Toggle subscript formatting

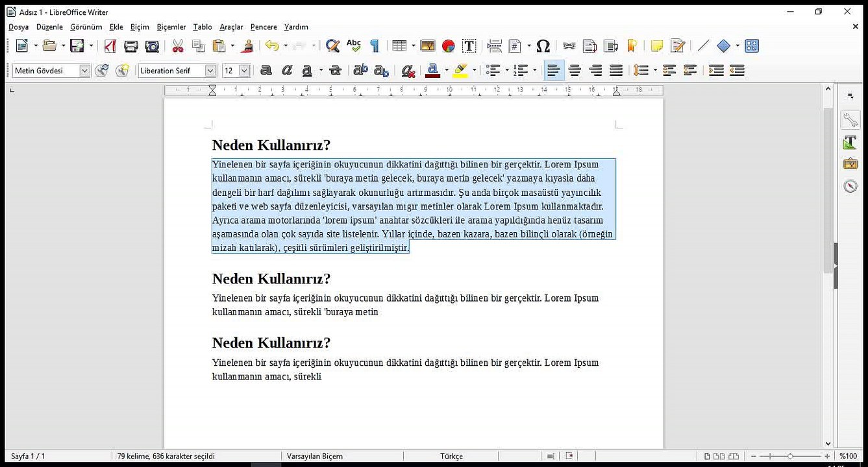click(382, 70)
